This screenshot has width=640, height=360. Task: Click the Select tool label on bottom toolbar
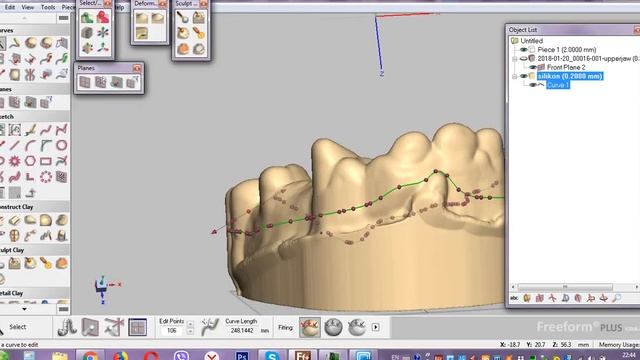pos(18,327)
